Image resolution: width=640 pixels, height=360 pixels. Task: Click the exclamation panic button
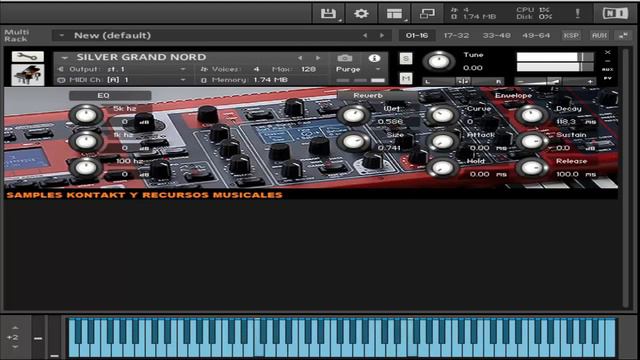[578, 13]
